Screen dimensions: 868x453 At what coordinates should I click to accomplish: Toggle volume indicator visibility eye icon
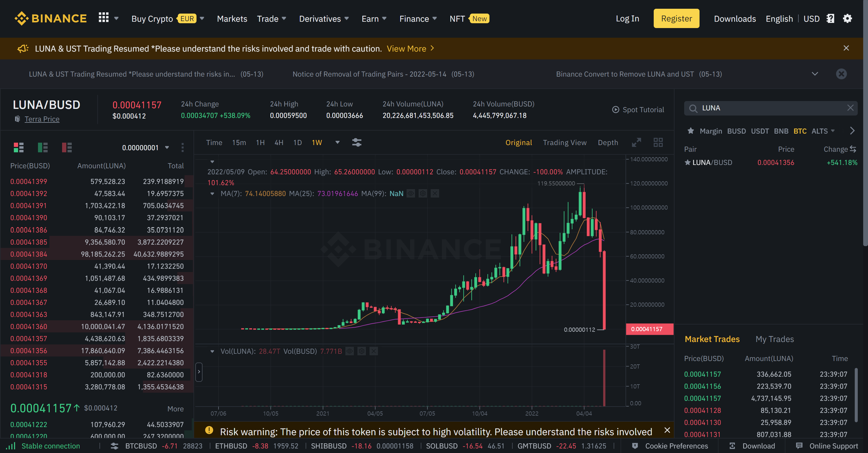[350, 351]
